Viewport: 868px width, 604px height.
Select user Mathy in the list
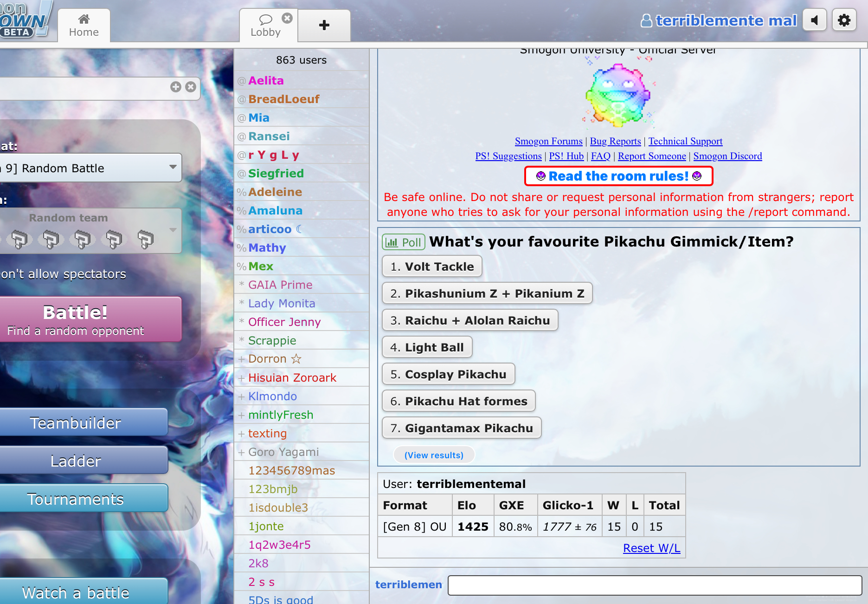coord(302,247)
